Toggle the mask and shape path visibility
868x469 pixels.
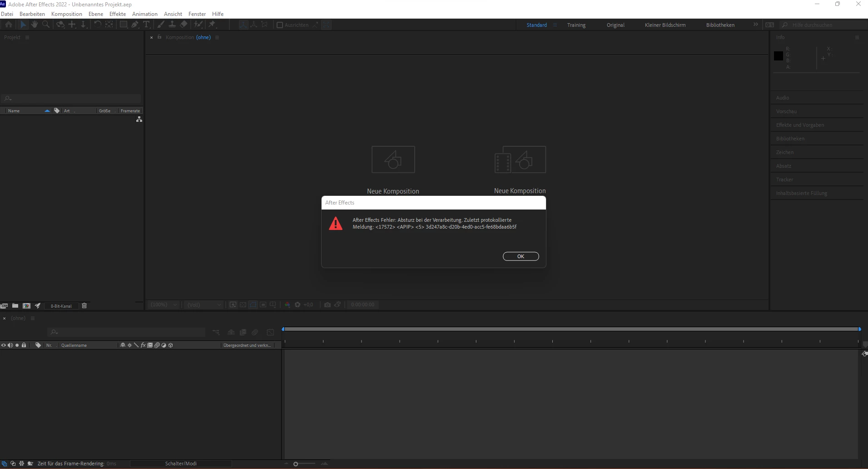pos(253,304)
